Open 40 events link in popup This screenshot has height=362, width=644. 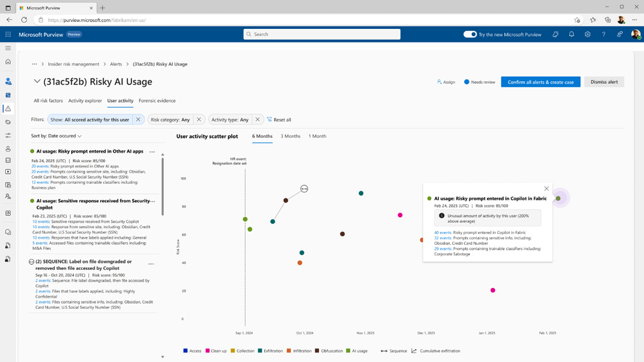pos(443,233)
